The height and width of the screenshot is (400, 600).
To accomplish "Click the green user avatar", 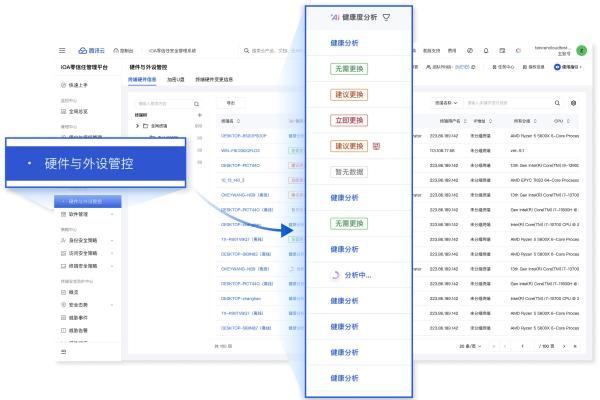I will (582, 50).
